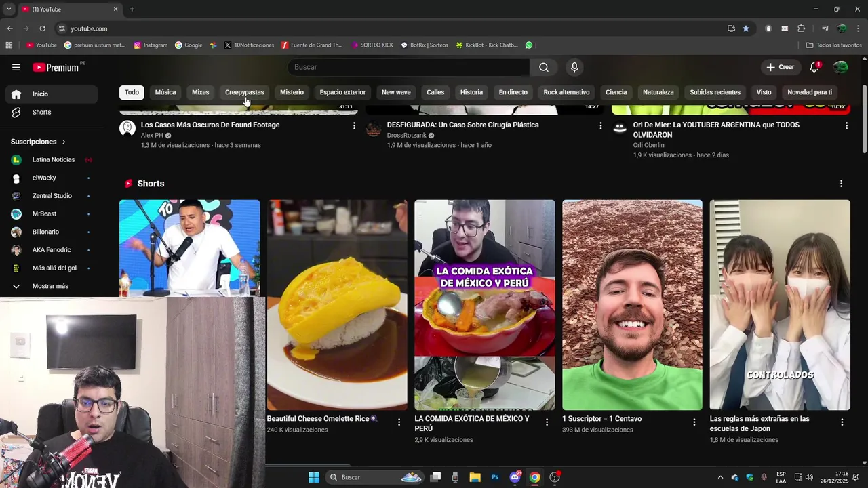Play the Japan school rules short thumbnail
Image resolution: width=868 pixels, height=488 pixels.
click(x=780, y=305)
